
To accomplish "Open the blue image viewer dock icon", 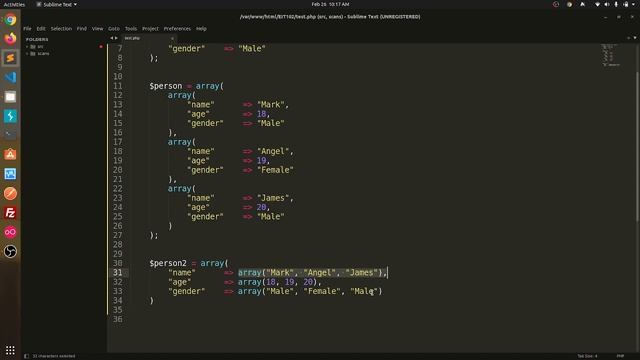I will [10, 174].
